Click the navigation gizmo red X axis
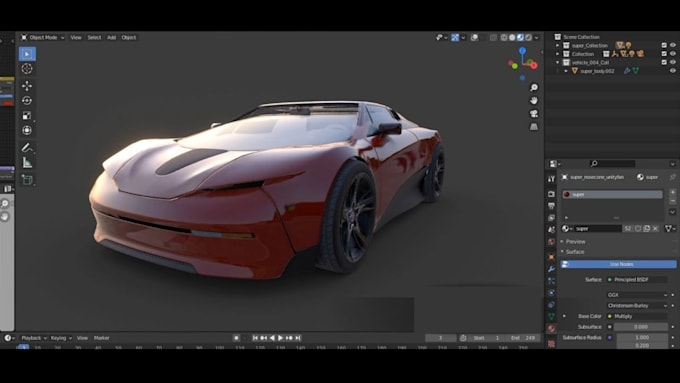The height and width of the screenshot is (383, 680). point(534,65)
